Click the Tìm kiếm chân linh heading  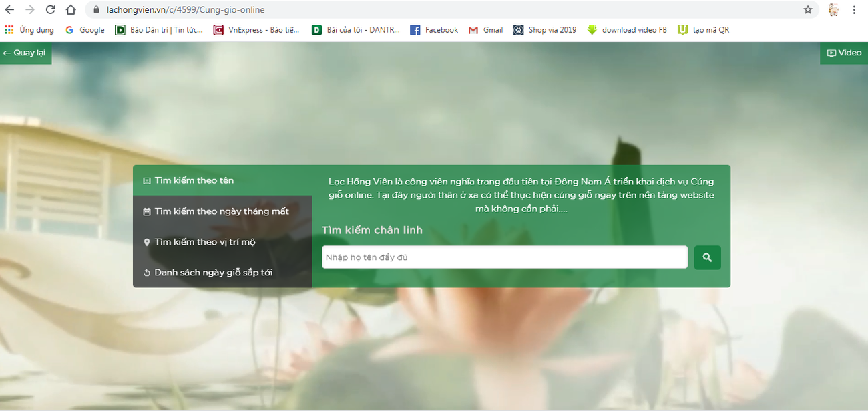click(372, 230)
